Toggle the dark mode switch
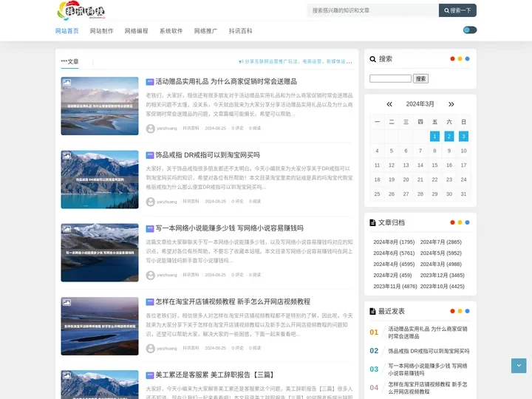This screenshot has width=532, height=399. click(470, 30)
